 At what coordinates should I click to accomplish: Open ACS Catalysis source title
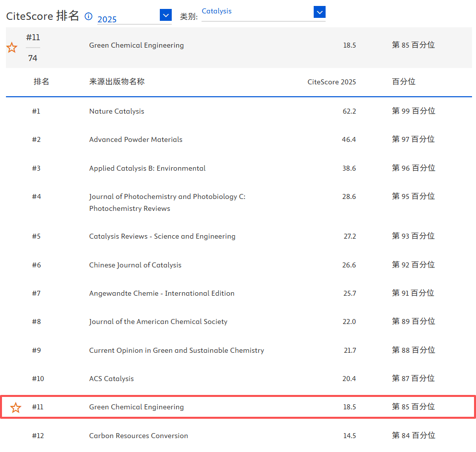point(111,379)
